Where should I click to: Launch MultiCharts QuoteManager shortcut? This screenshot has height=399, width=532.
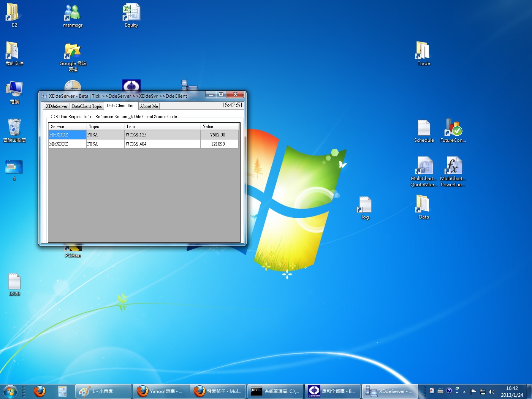424,172
